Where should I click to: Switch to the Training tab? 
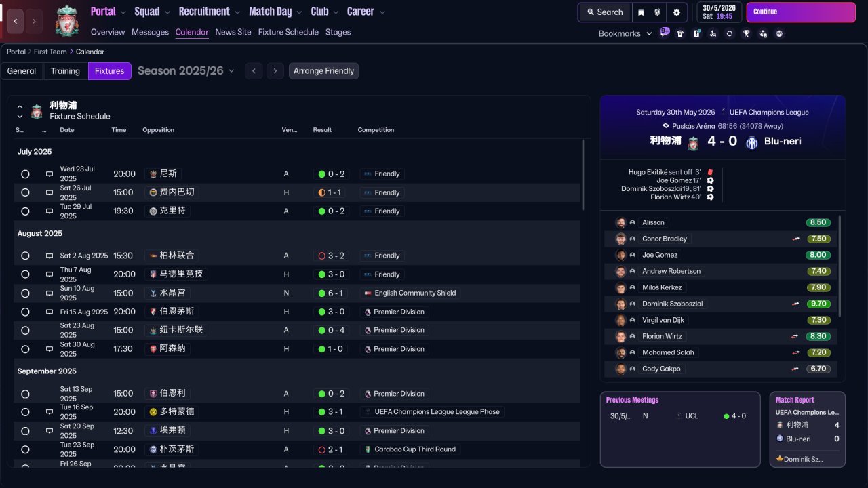tap(65, 71)
